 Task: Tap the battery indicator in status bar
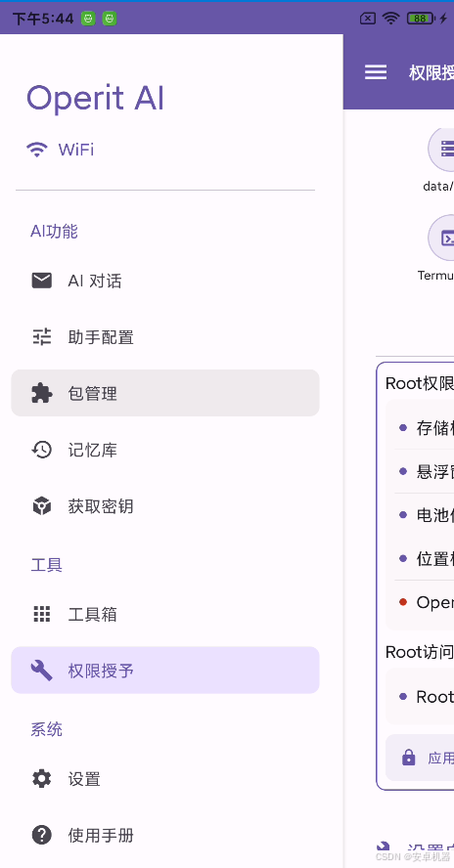point(421,19)
